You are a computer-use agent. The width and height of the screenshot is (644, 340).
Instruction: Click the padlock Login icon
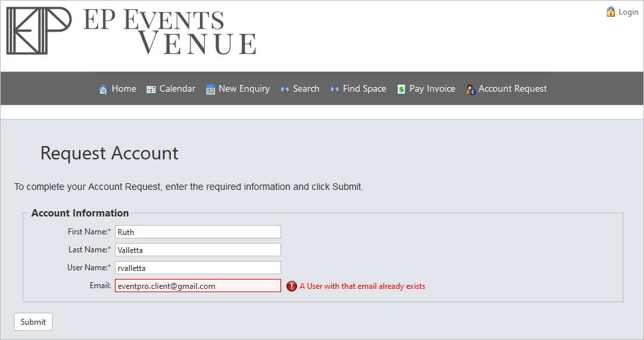click(610, 12)
